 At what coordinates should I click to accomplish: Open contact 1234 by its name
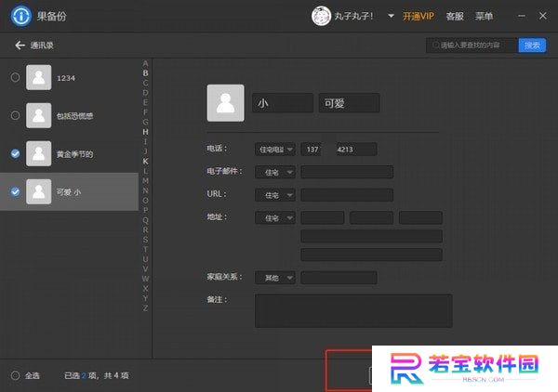[x=66, y=78]
